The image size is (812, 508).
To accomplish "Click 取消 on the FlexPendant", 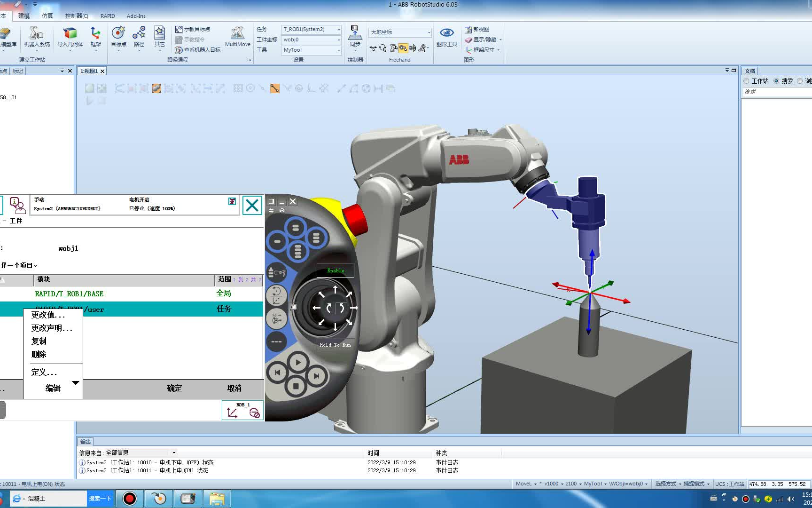I will pyautogui.click(x=234, y=389).
